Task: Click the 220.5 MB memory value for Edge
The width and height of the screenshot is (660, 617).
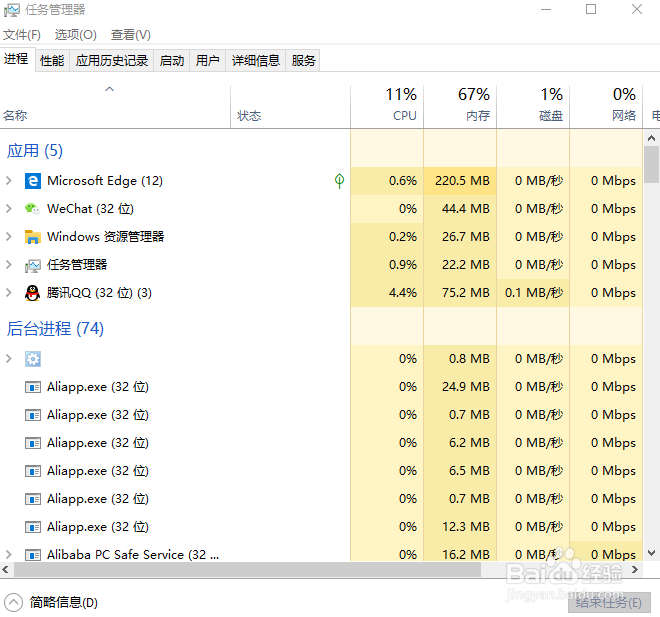Action: tap(462, 181)
